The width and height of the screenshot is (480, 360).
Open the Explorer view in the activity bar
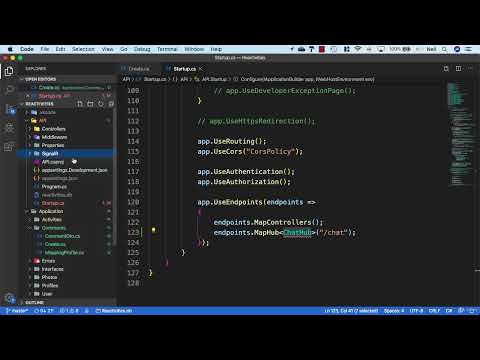pos(9,71)
